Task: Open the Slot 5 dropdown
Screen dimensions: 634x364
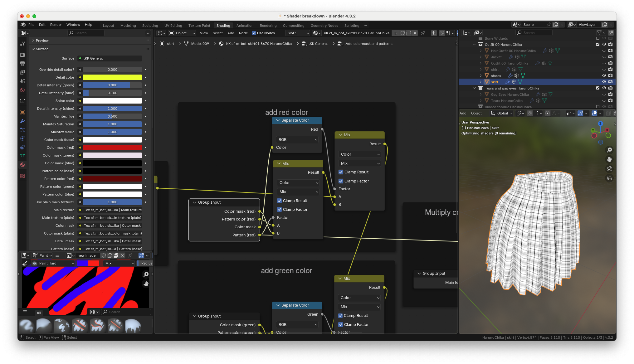Action: point(298,33)
